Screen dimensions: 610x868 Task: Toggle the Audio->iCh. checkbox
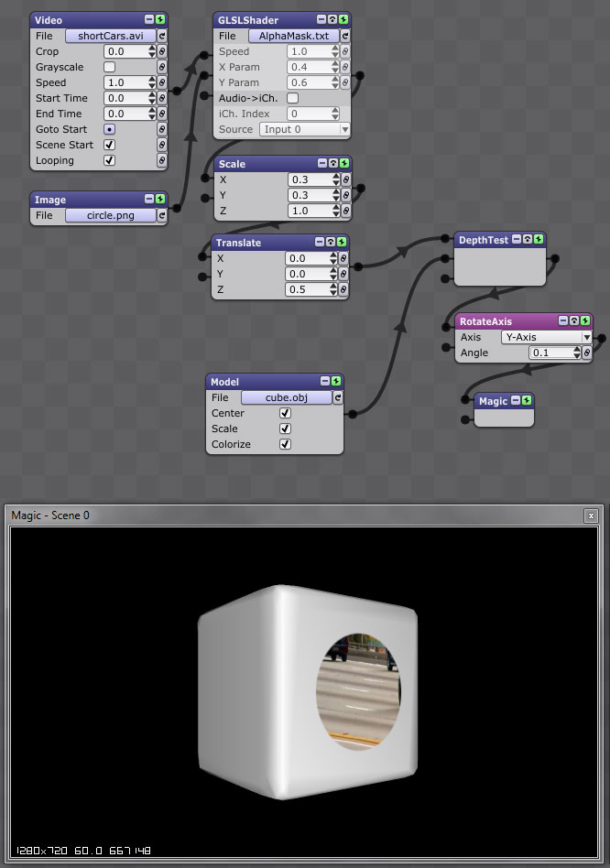[x=293, y=98]
